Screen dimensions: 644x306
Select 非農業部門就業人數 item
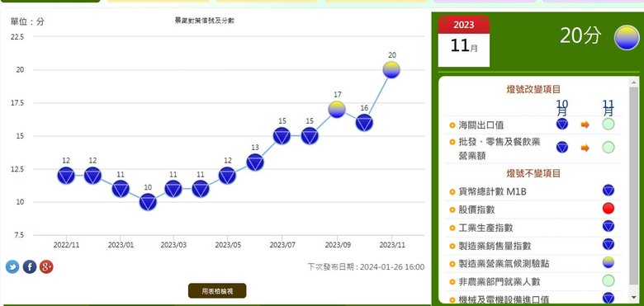(x=500, y=282)
